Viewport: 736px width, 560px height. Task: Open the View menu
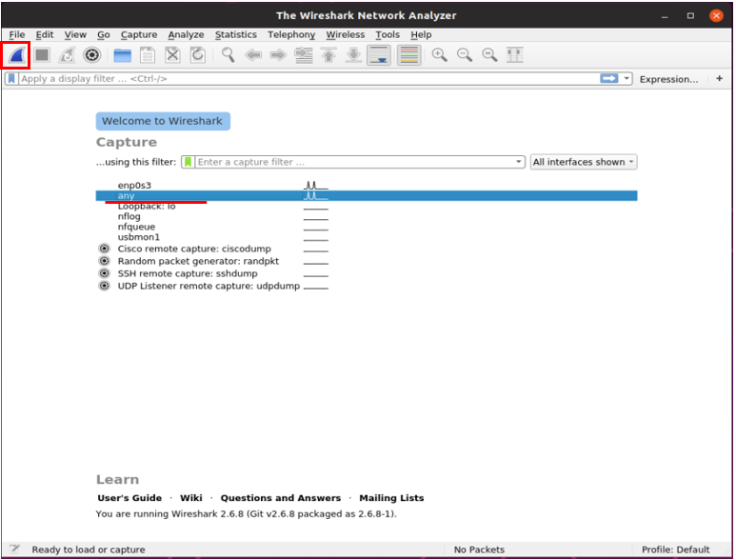75,34
